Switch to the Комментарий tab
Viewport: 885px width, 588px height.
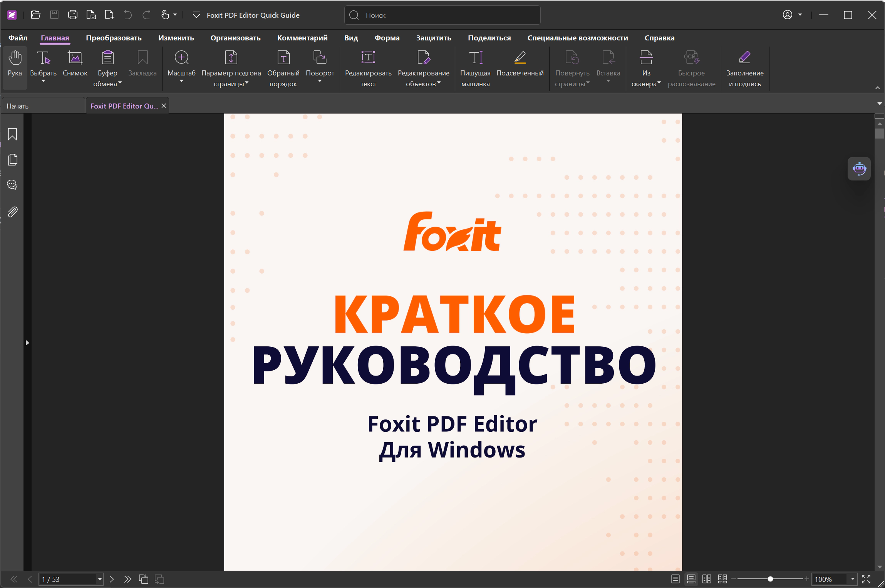coord(302,38)
